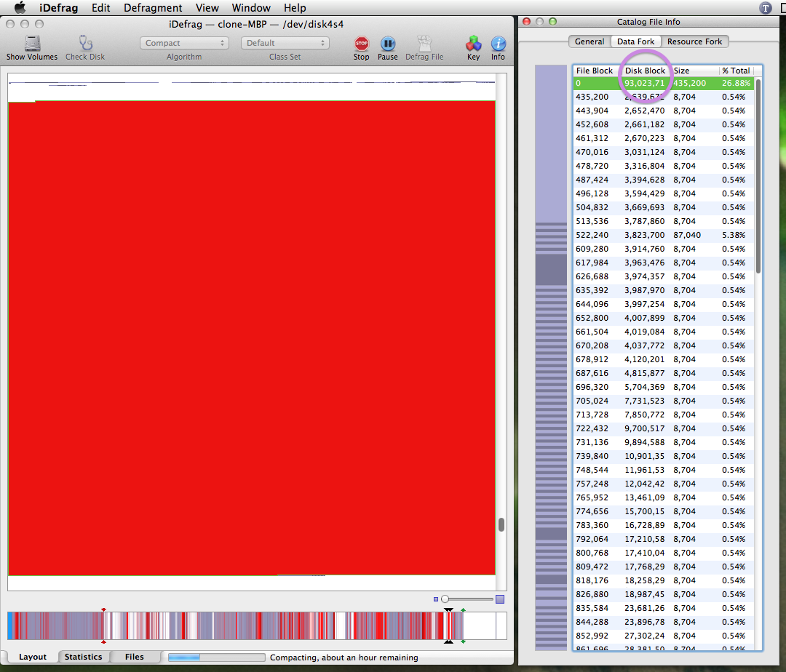Click the disk overview strip thumbnail
Viewport: 786px width, 672px height.
pos(257,625)
